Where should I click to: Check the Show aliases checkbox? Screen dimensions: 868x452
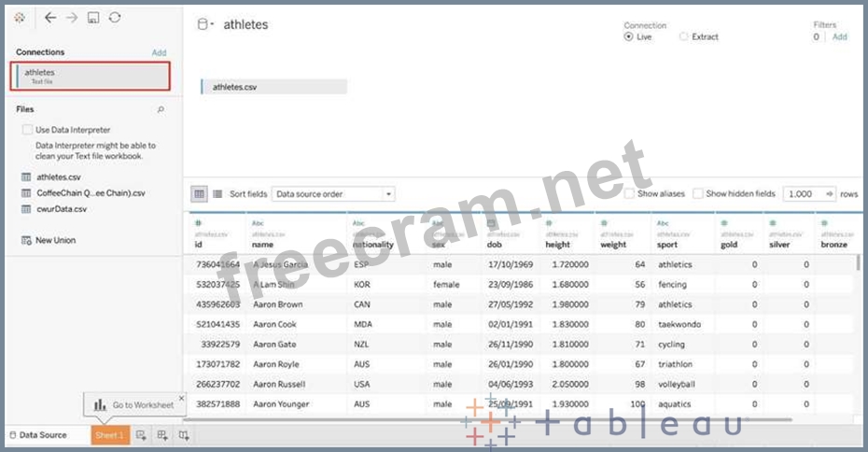pyautogui.click(x=629, y=193)
